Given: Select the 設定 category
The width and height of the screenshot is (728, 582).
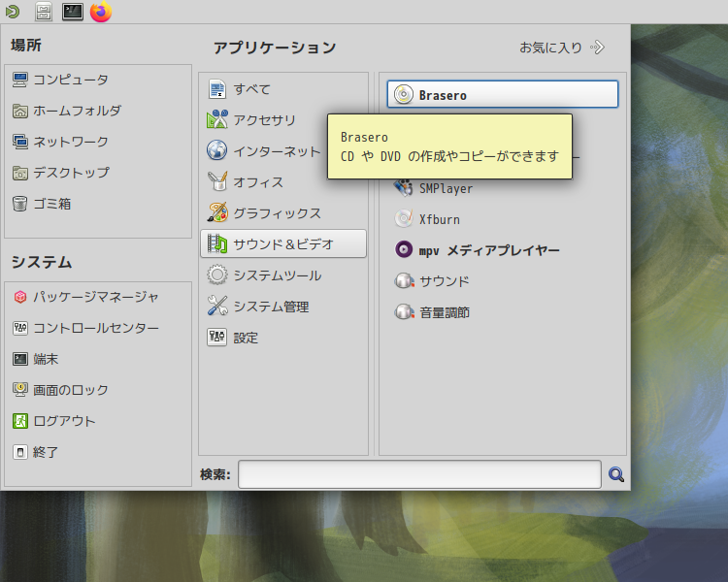Looking at the screenshot, I should [x=283, y=338].
